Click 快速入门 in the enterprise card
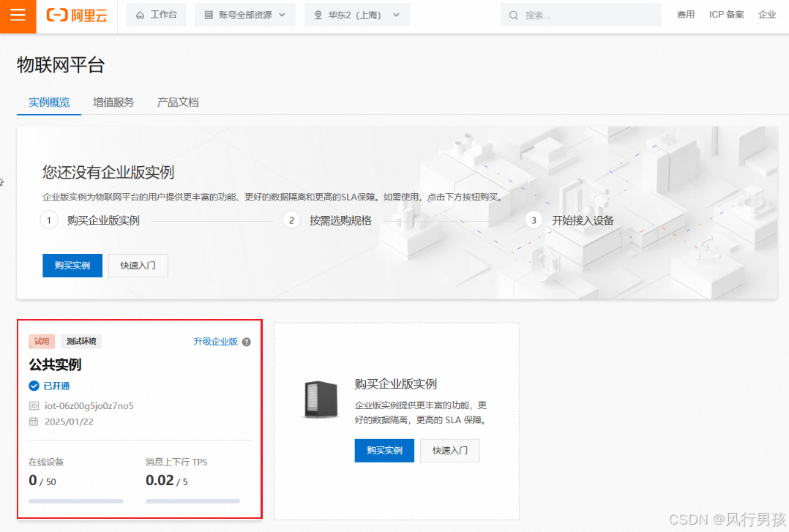The width and height of the screenshot is (789, 532). 450,451
